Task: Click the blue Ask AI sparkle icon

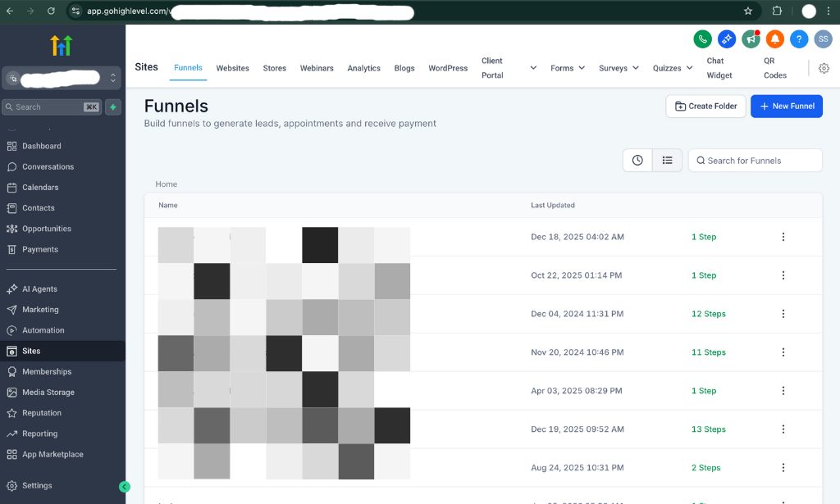Action: coord(726,39)
